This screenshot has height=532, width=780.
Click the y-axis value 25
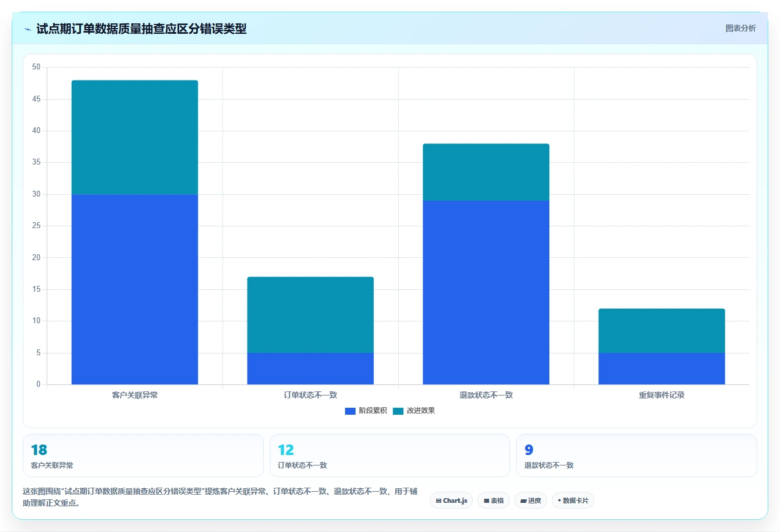pos(36,226)
